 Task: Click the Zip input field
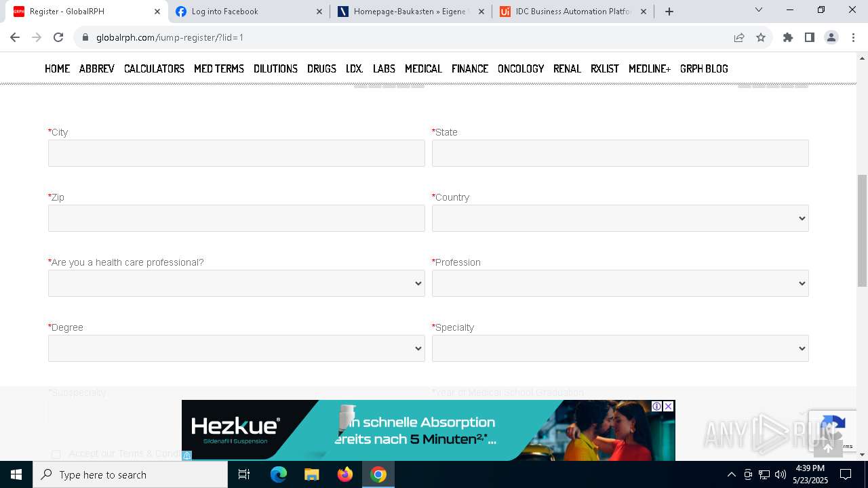click(236, 218)
